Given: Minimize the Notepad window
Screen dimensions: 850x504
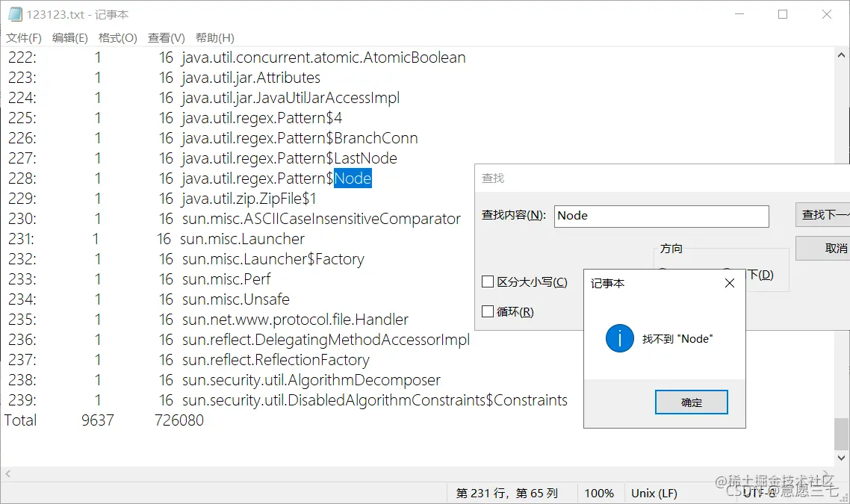Looking at the screenshot, I should (x=739, y=15).
